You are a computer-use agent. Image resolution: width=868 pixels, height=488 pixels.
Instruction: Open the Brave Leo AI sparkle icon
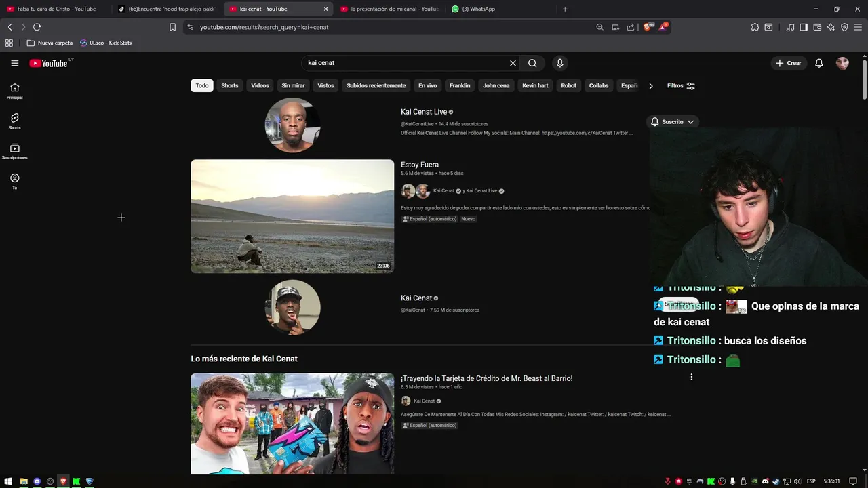pos(831,27)
